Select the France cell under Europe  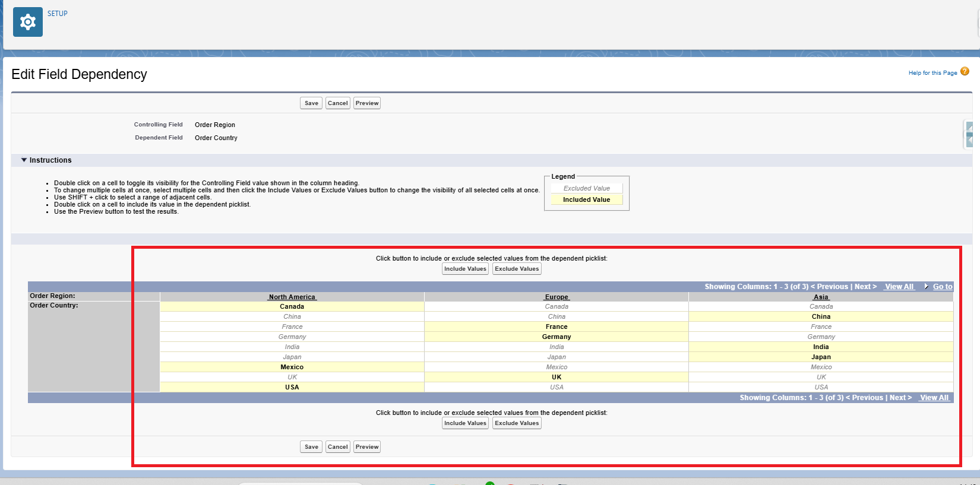556,327
